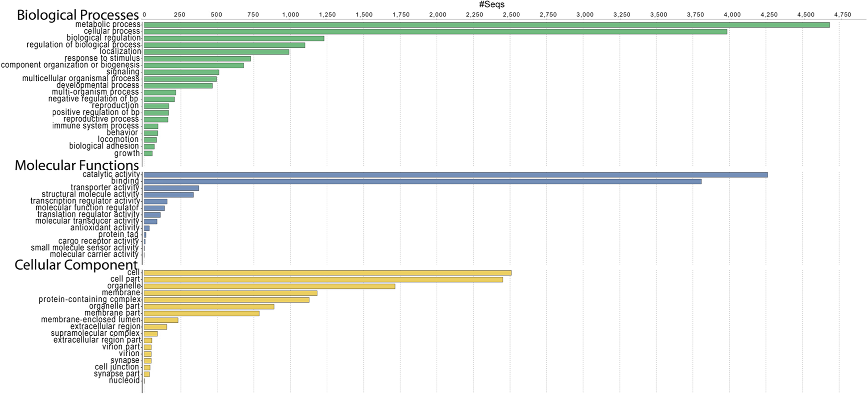Click 'transcription regulator activity' label
The height and width of the screenshot is (395, 868).
tap(85, 201)
